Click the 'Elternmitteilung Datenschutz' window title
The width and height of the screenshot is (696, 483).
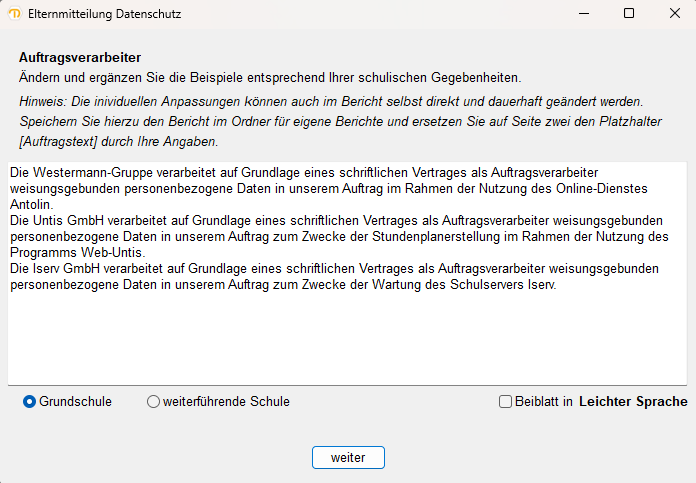click(105, 14)
